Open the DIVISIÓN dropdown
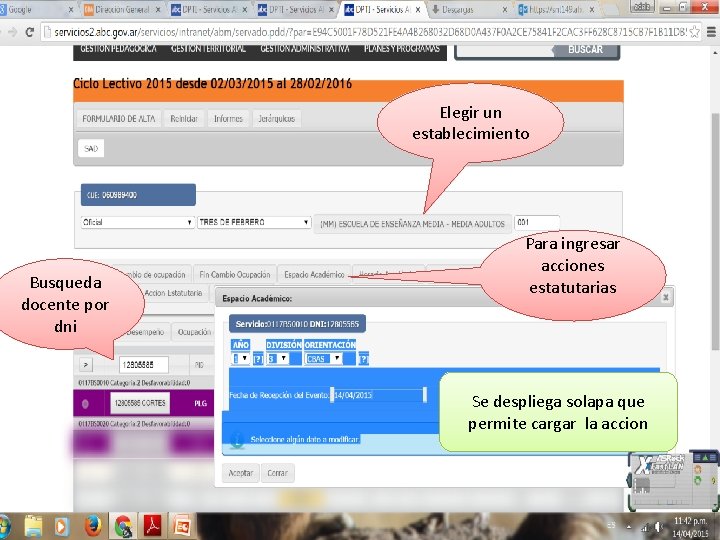The width and height of the screenshot is (720, 540). [277, 359]
